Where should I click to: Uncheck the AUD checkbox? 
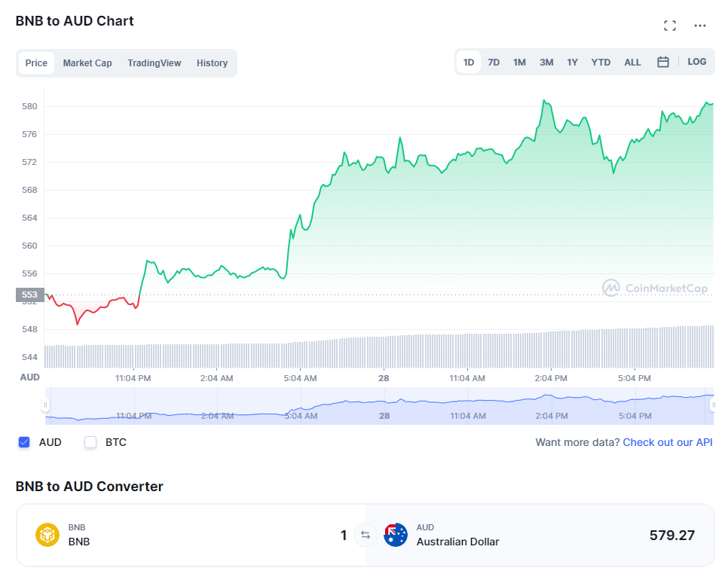24,442
